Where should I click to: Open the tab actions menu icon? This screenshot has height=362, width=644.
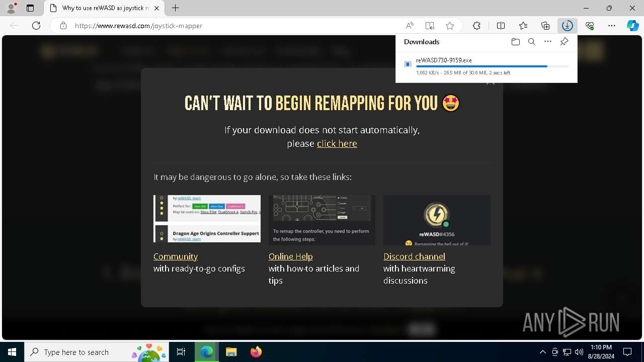pos(30,8)
